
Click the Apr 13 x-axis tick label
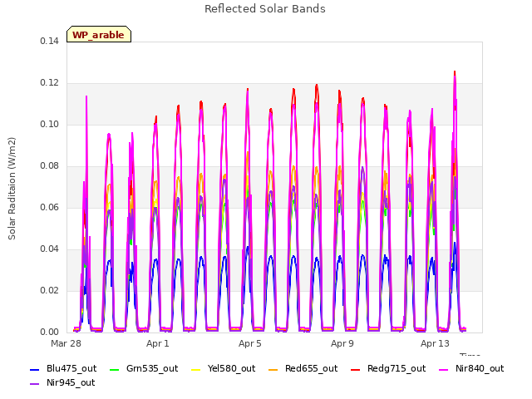coord(435,343)
